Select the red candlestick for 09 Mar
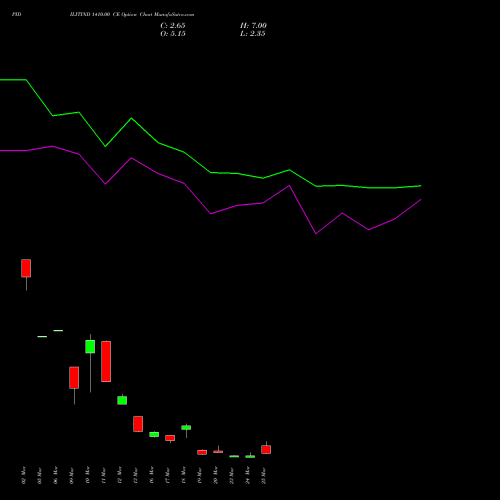Screen dimensions: 500x500 [x=74, y=378]
